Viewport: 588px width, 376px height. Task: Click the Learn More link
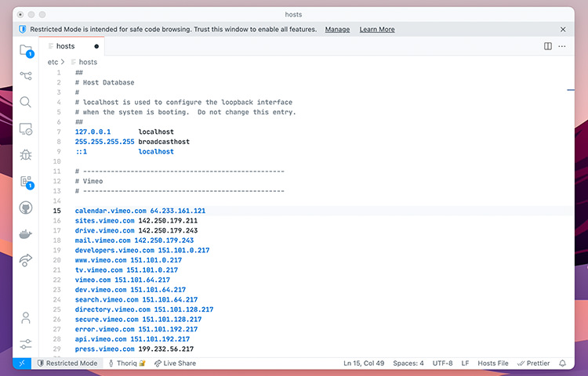[x=377, y=29]
